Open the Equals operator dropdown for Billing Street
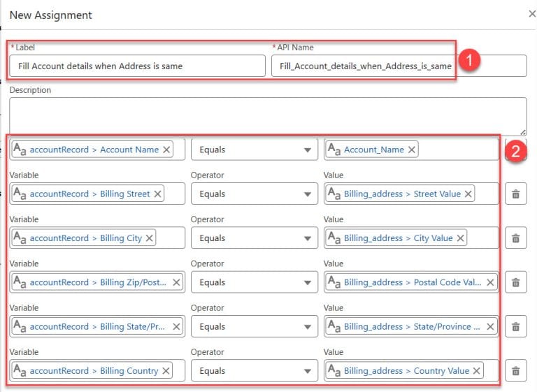Screen dimensions: 537x392 click(x=255, y=194)
